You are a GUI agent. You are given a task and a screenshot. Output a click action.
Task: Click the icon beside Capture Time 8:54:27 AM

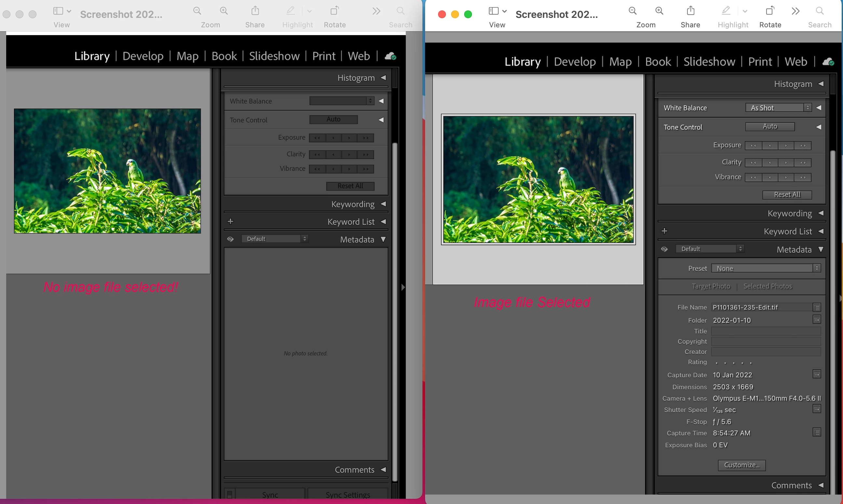click(x=817, y=432)
